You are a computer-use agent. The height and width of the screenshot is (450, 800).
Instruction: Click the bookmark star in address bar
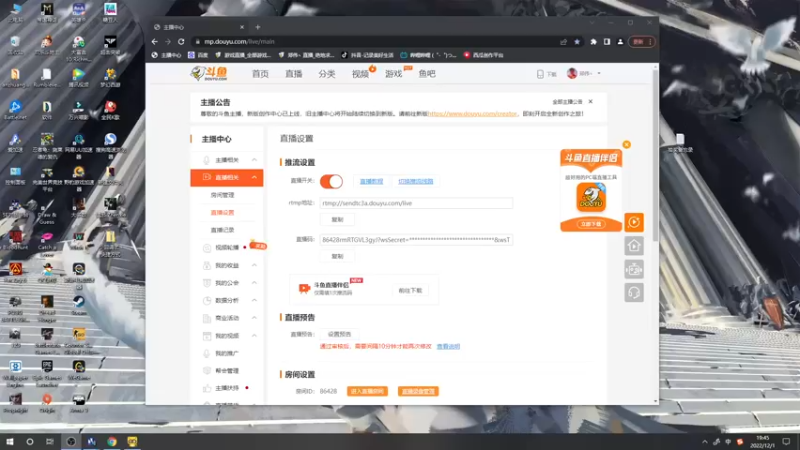pyautogui.click(x=577, y=42)
